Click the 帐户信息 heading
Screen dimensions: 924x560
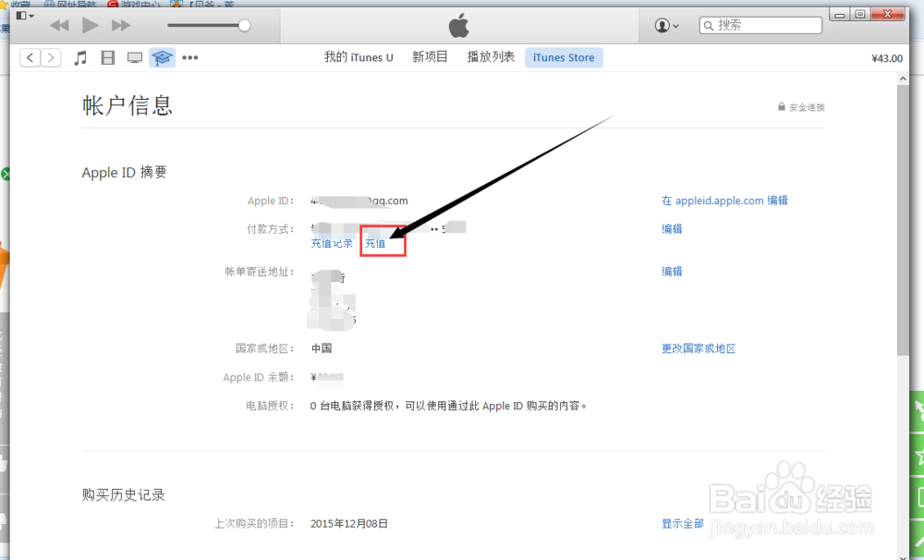pos(128,106)
